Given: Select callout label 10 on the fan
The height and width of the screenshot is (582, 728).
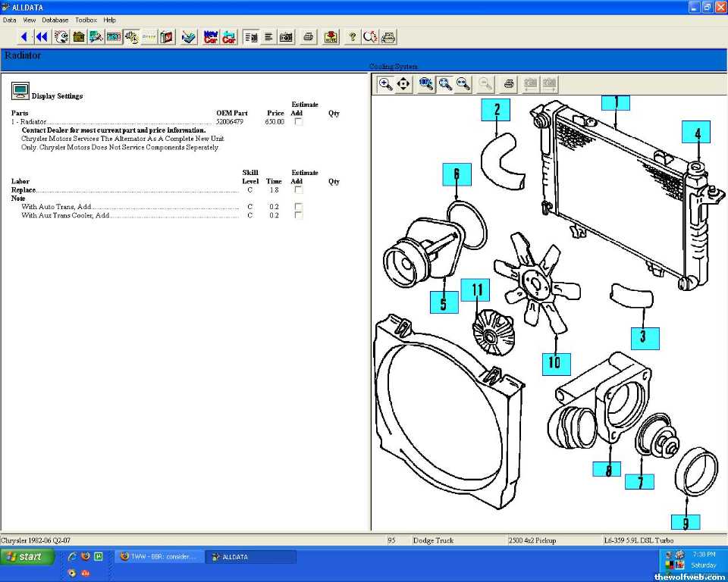Looking at the screenshot, I should point(555,362).
